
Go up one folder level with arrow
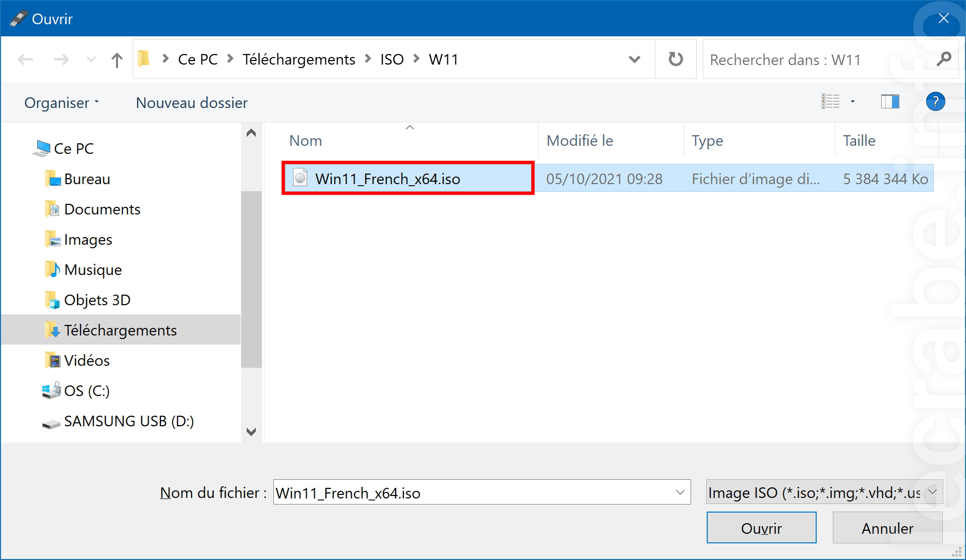tap(117, 60)
